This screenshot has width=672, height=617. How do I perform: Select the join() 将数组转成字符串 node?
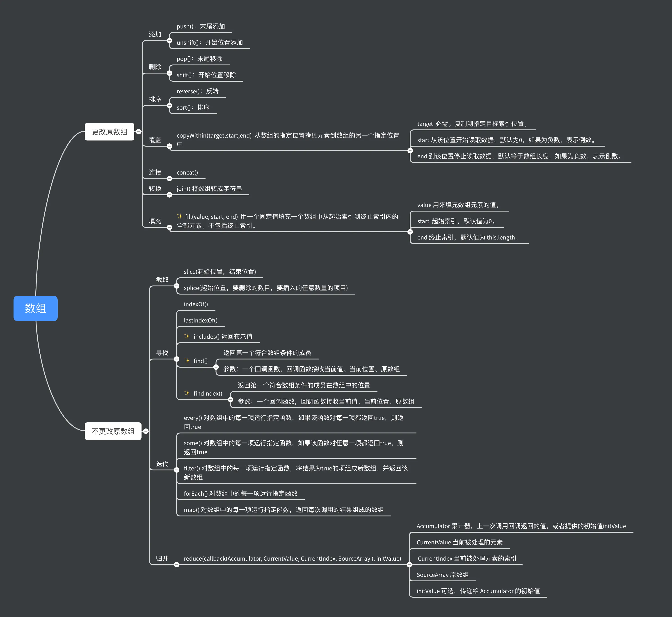point(209,189)
